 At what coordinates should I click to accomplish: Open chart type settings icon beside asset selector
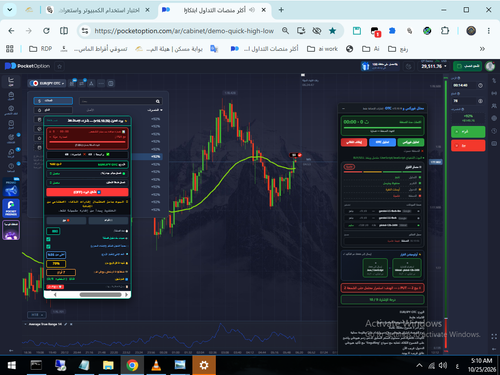click(x=72, y=83)
